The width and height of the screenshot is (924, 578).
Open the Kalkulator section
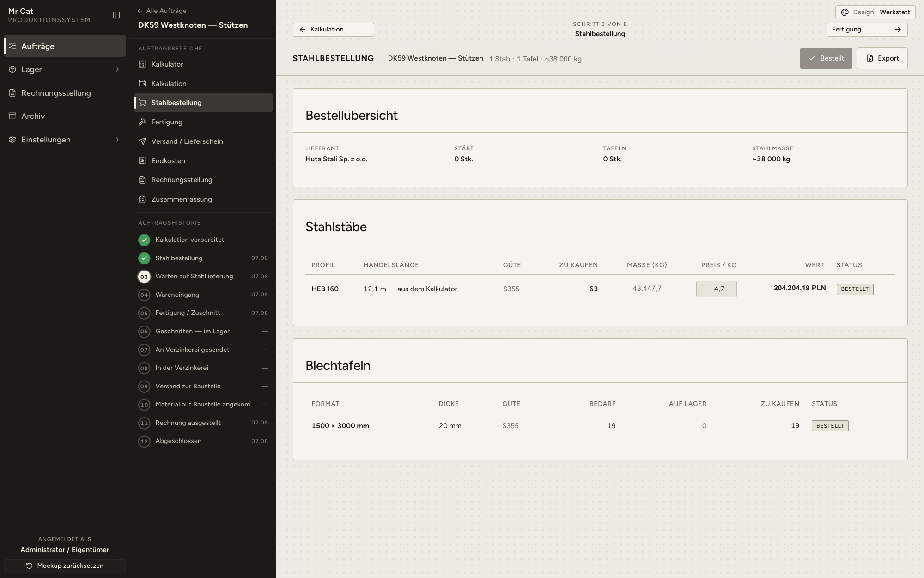click(203, 64)
